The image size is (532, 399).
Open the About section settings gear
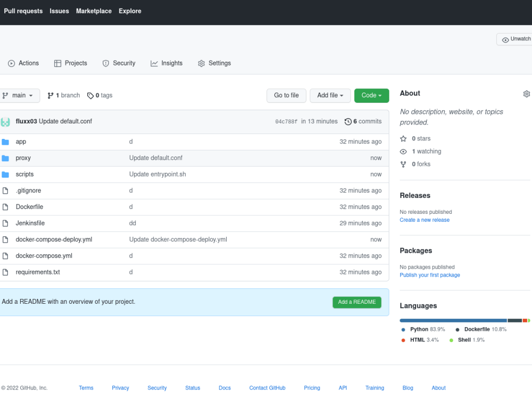(x=527, y=94)
